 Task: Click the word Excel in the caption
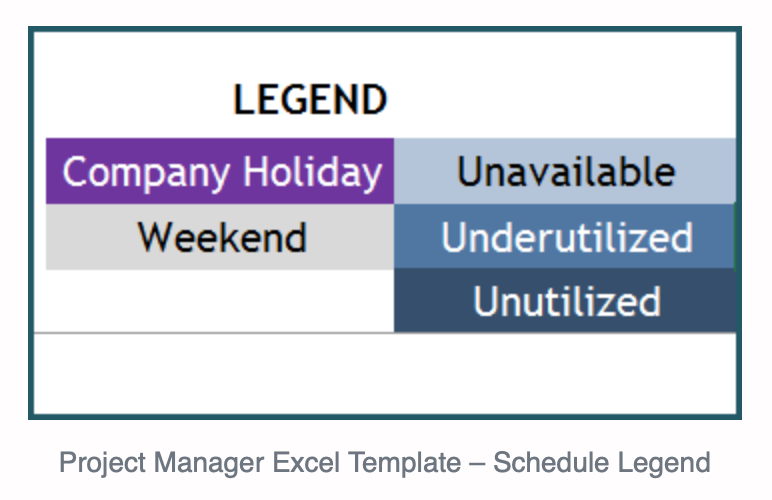(306, 463)
